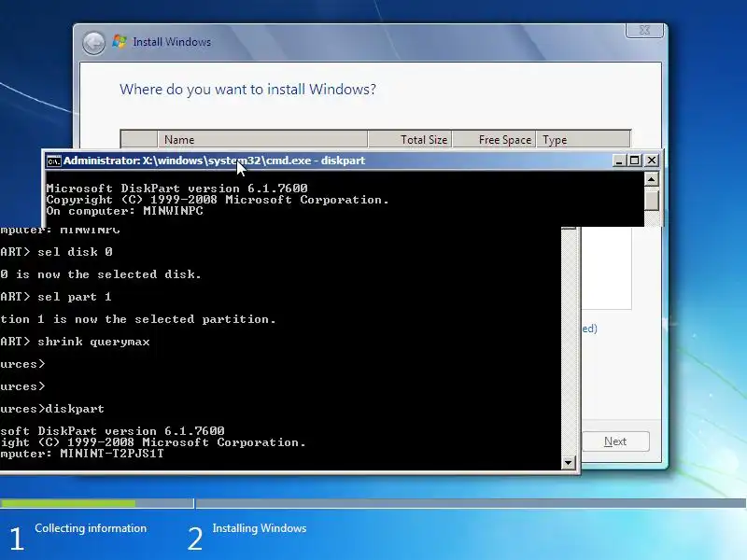Click the "is now the selected disk." line
This screenshot has height=560, width=747.
101,274
